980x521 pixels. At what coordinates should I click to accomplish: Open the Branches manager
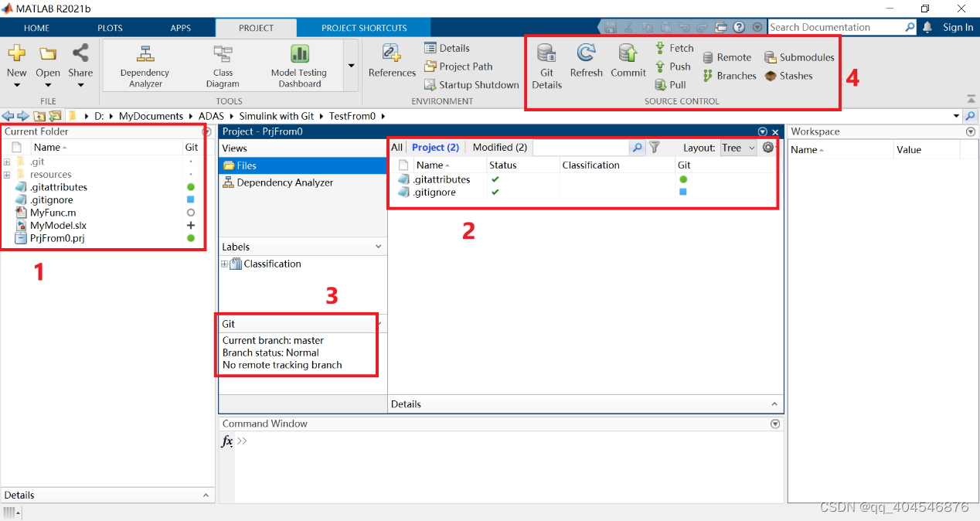730,76
